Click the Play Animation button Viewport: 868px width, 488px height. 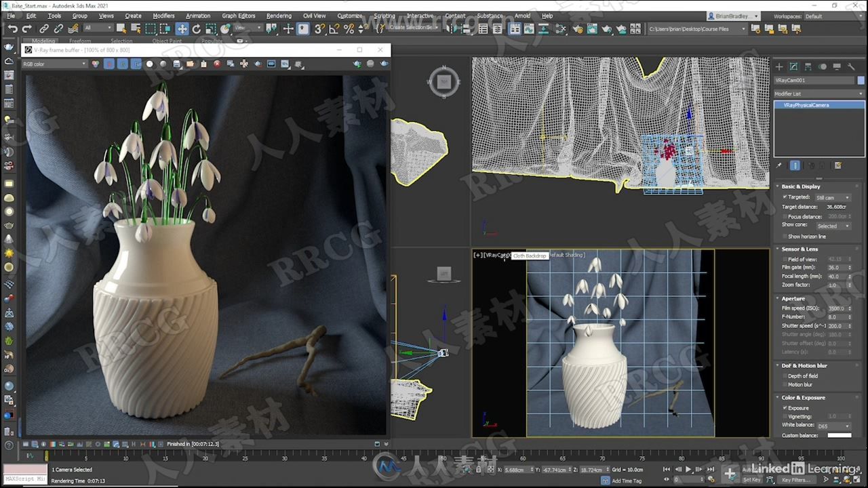pos(688,469)
